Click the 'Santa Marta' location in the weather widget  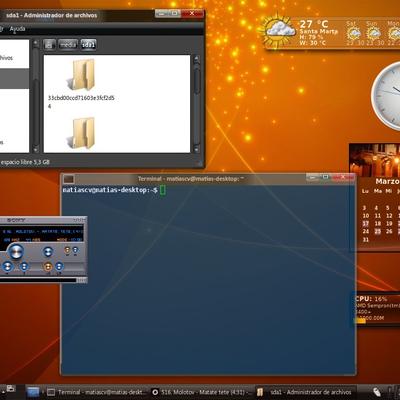coord(319,31)
